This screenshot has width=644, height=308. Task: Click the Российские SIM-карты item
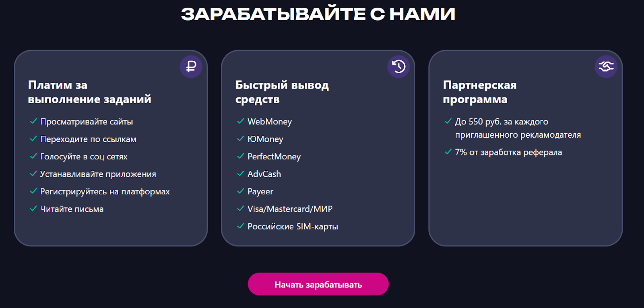pyautogui.click(x=293, y=226)
